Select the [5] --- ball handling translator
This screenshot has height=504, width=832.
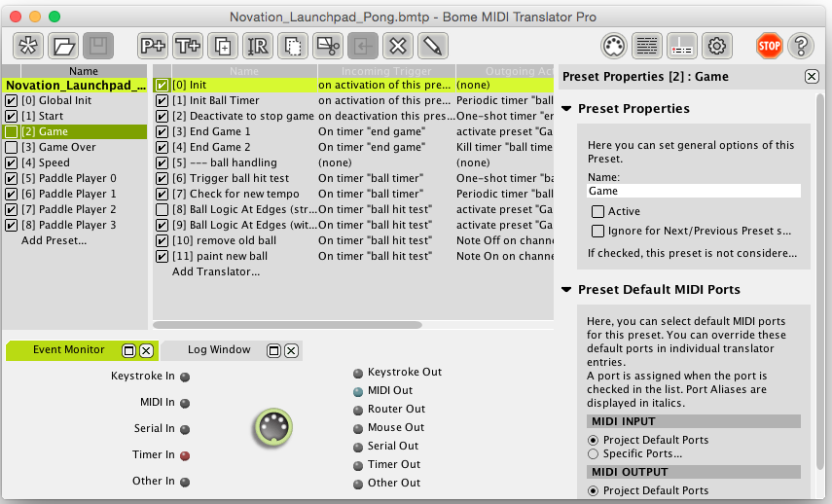[x=353, y=162]
